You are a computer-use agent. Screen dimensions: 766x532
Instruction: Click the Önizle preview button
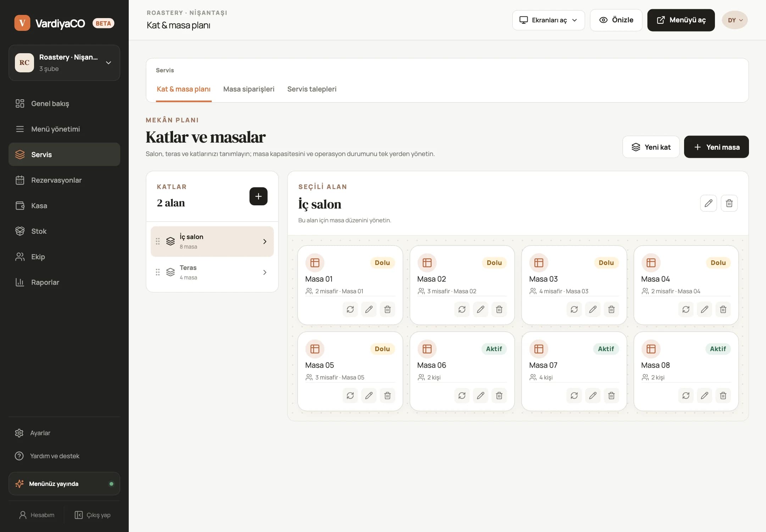(616, 20)
